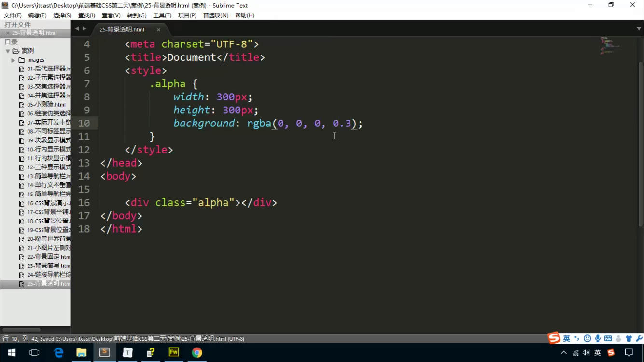This screenshot has height=362, width=644.
Task: Collapse the 案例 folder in sidebar
Action: point(8,51)
